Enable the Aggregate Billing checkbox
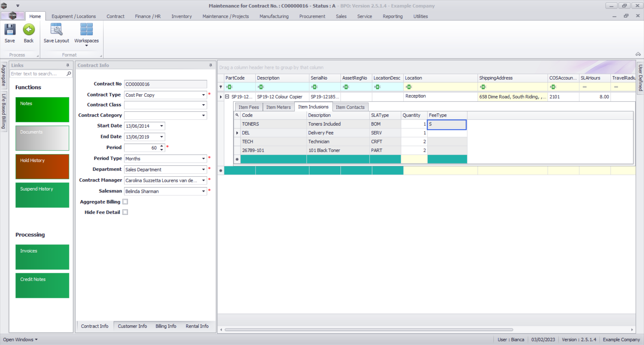 click(125, 202)
